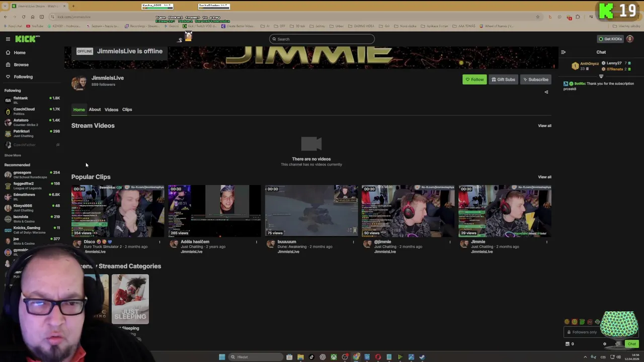Expand Show More under Following

coord(13,155)
